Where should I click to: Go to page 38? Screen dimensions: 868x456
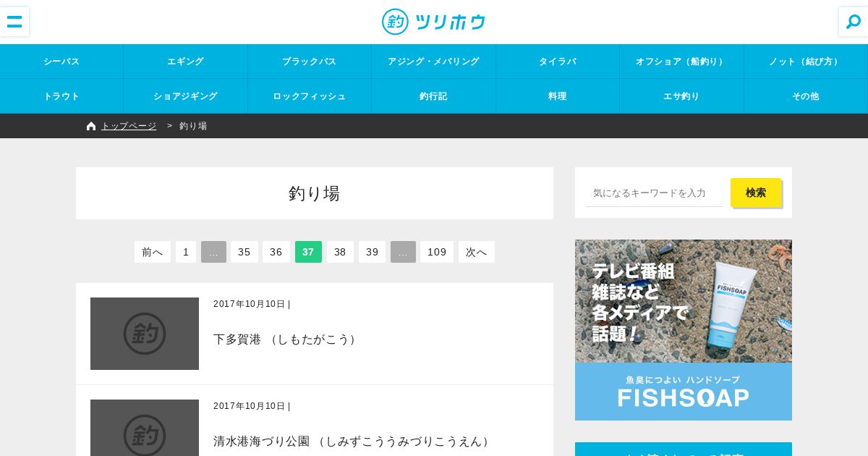click(340, 252)
